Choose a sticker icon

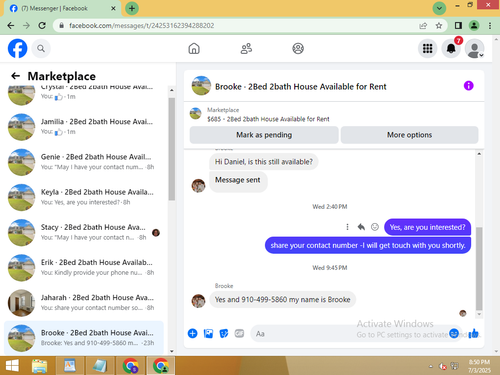[x=224, y=333]
